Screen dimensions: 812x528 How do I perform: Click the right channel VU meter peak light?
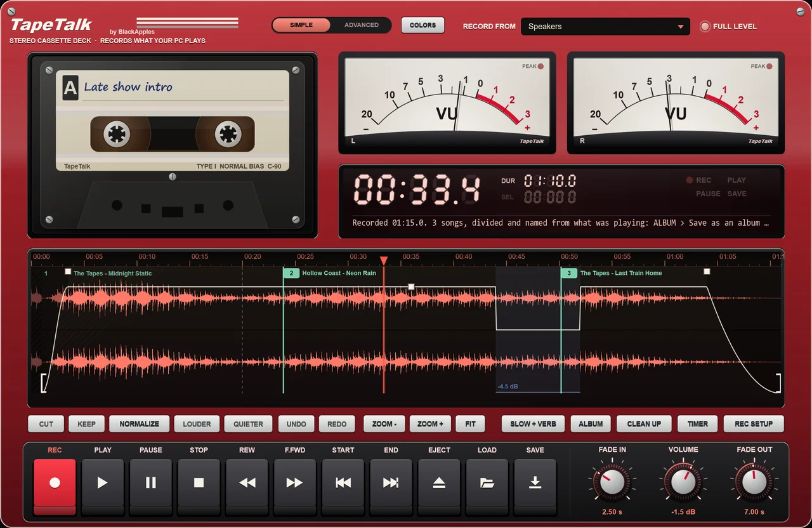click(769, 67)
